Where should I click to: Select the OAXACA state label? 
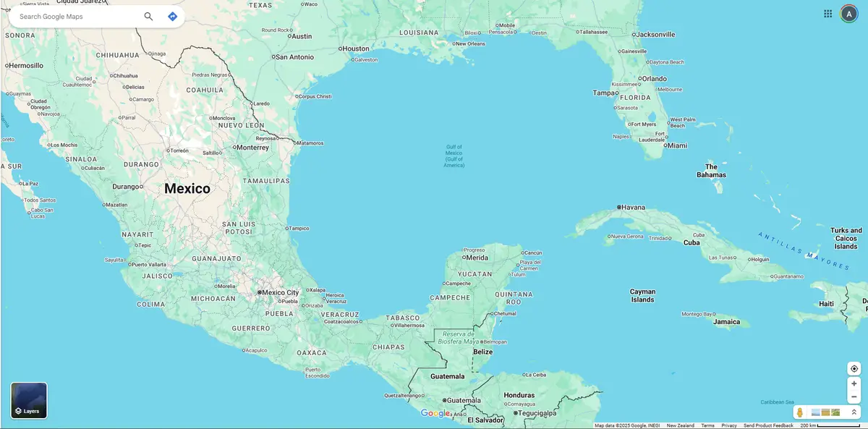(x=312, y=353)
